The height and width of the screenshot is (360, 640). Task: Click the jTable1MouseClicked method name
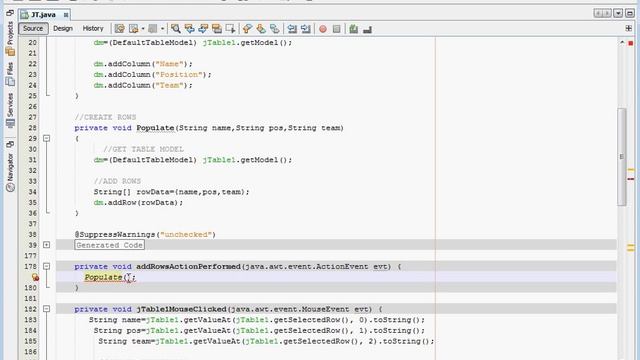coord(181,309)
